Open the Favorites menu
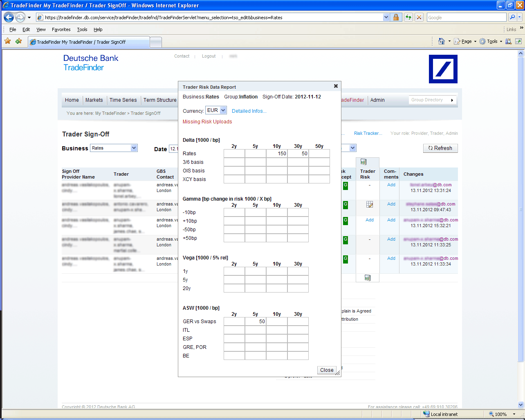Viewport: 525px width, 420px height. (61, 29)
